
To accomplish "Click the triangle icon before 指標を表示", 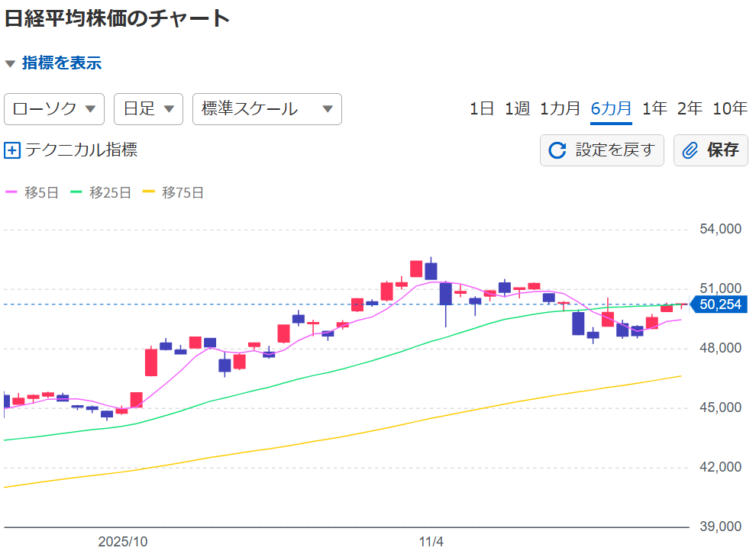I will [x=10, y=63].
